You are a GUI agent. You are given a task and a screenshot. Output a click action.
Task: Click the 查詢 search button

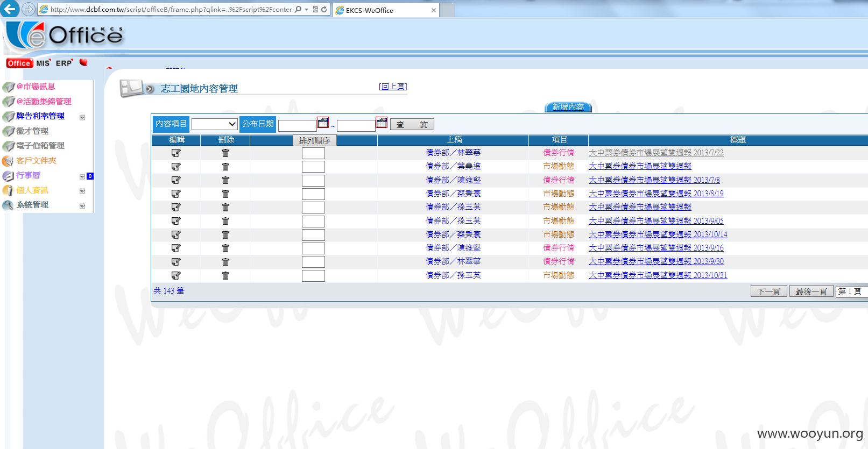[412, 125]
